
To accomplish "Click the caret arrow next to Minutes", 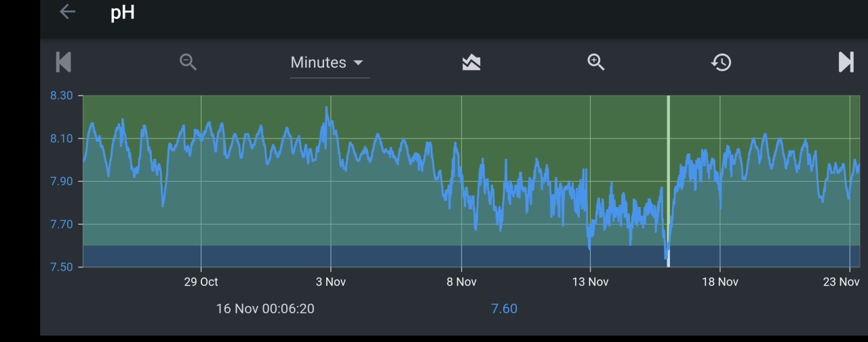I will [x=358, y=62].
